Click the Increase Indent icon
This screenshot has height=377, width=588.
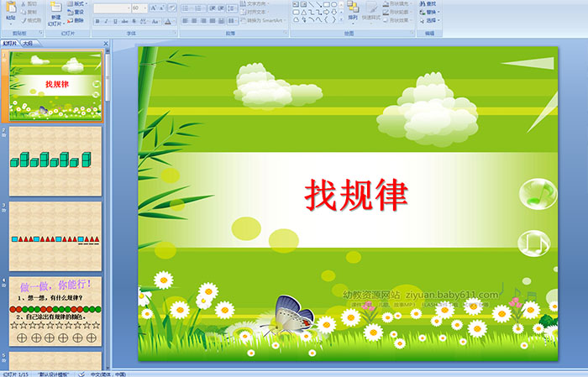tap(222, 8)
